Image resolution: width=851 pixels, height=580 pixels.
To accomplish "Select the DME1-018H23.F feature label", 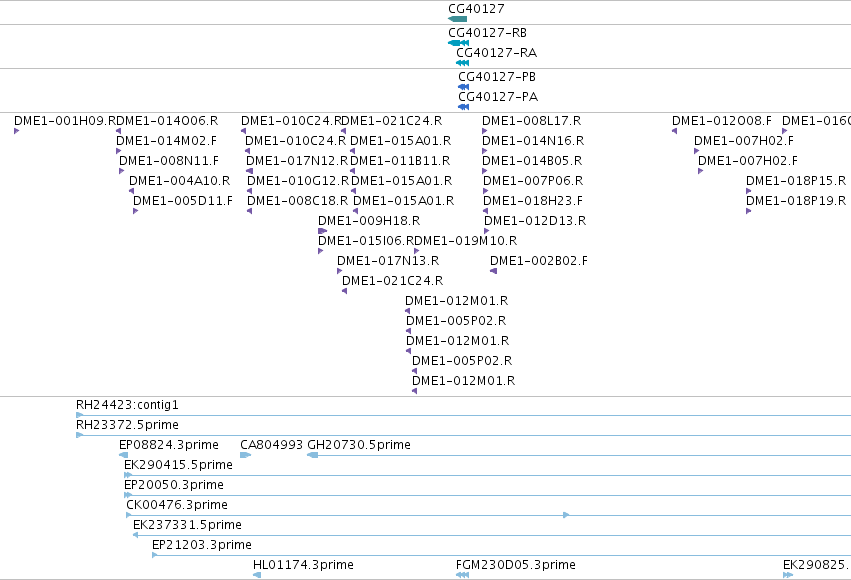I will [533, 201].
